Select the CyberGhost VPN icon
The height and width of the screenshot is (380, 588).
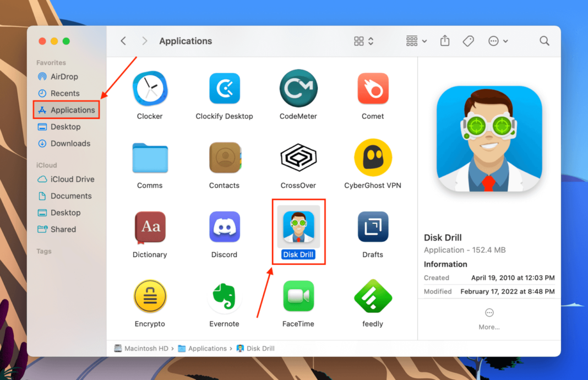pos(373,157)
